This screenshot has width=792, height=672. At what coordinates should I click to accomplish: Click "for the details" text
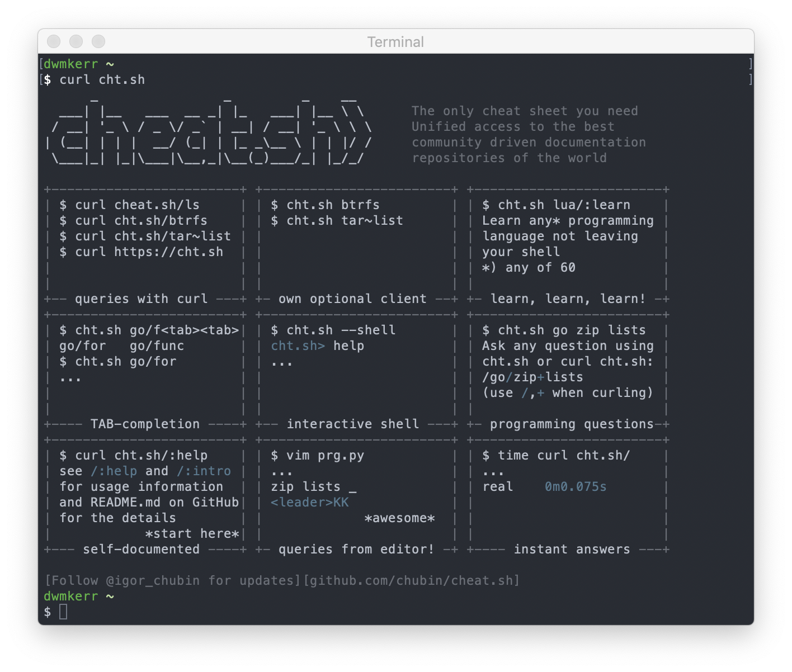click(x=118, y=518)
